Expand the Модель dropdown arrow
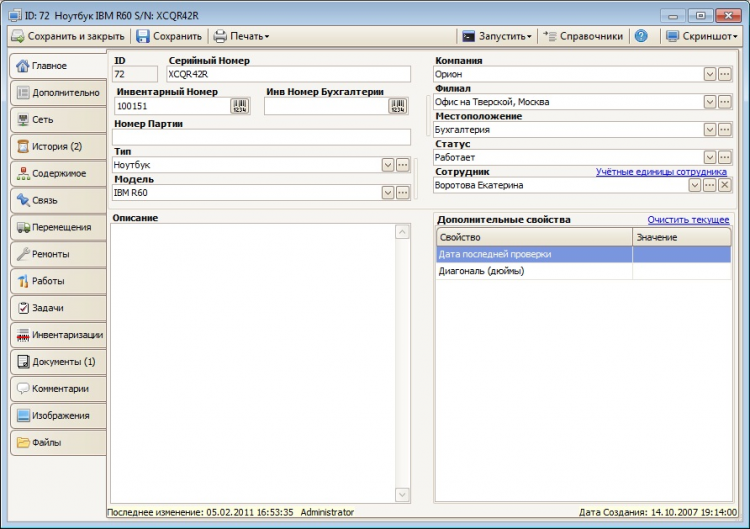The image size is (750, 529). pos(388,193)
